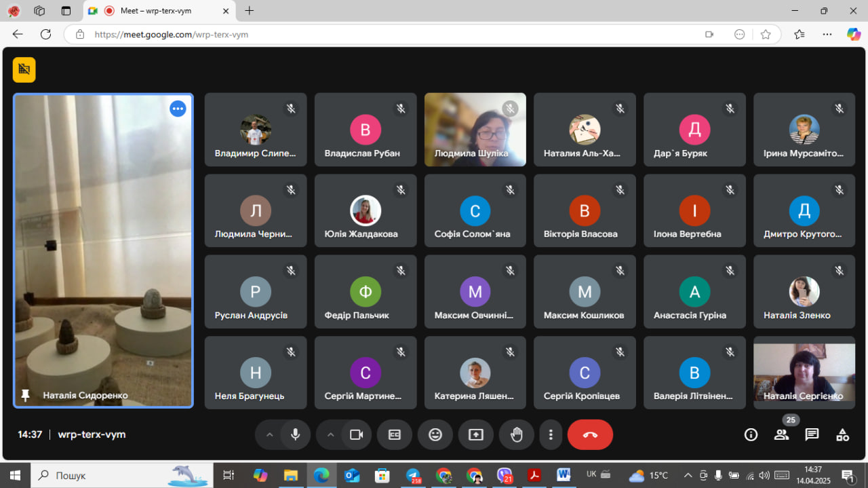Click Вікторія Власова avatar circle
The height and width of the screenshot is (488, 868).
pos(585,211)
